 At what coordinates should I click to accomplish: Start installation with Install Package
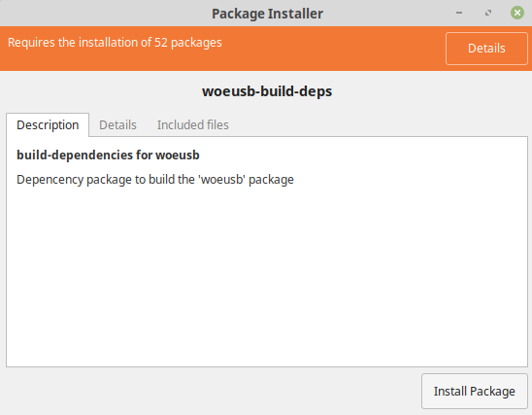coord(475,392)
